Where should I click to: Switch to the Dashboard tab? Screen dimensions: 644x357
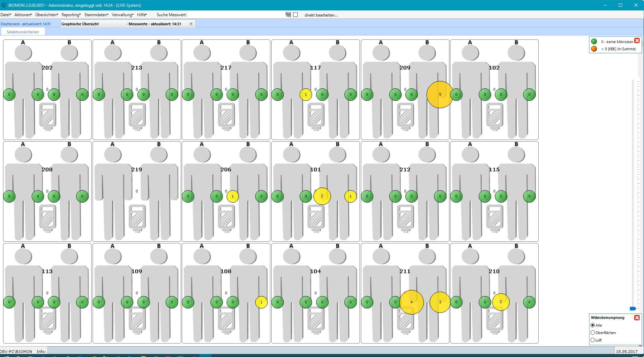(x=26, y=24)
